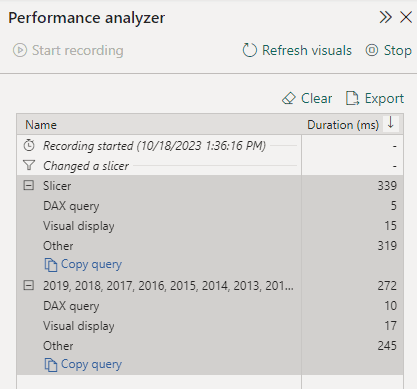The height and width of the screenshot is (389, 417).
Task: Click the Name column header
Action: (41, 125)
